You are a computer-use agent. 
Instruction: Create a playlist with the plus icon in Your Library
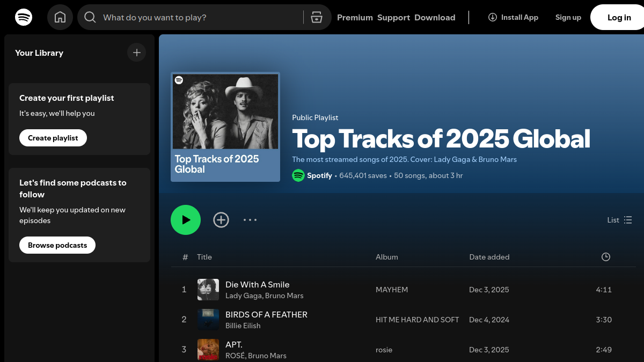point(136,53)
